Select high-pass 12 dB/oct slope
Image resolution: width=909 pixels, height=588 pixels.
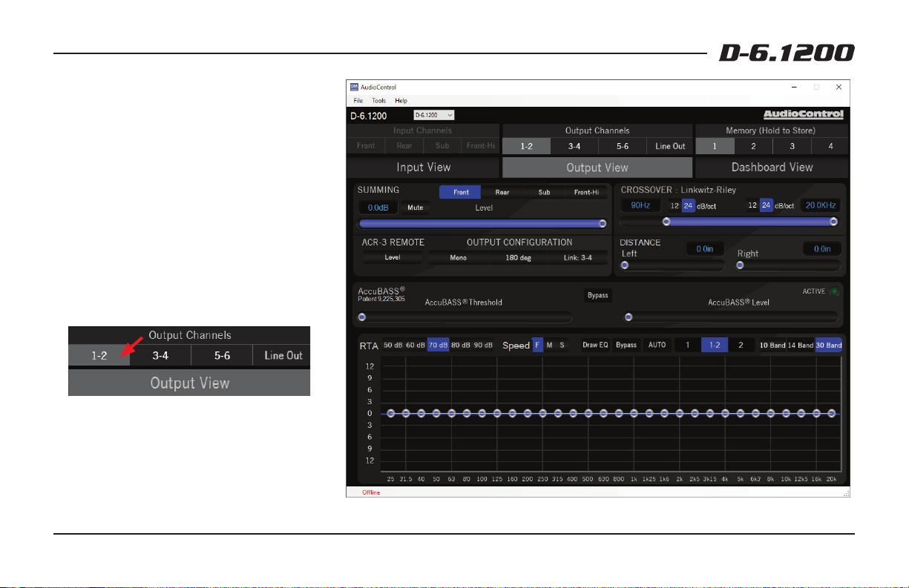[675, 205]
